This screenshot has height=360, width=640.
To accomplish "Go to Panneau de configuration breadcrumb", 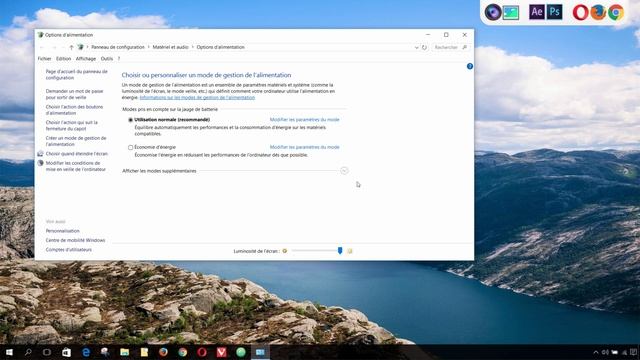I will 118,47.
